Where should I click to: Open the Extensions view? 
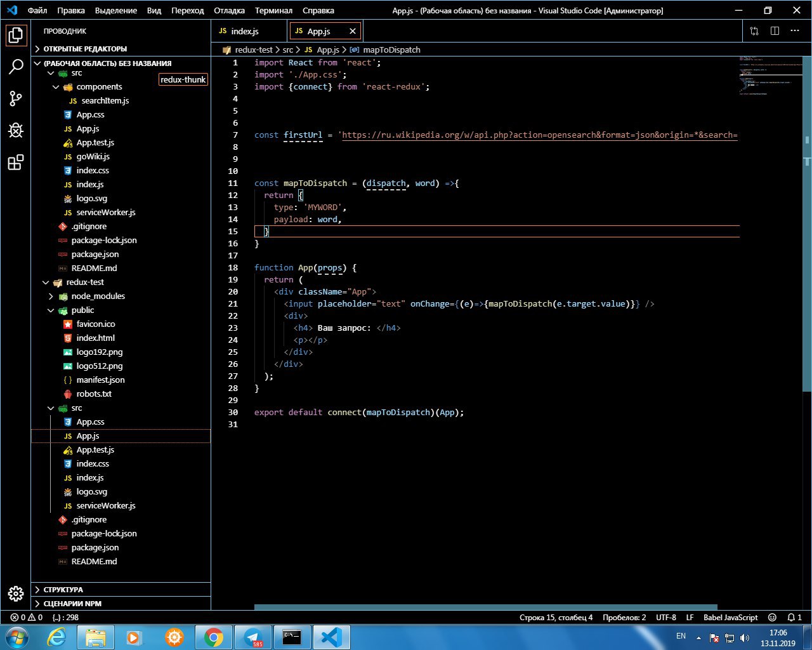tap(16, 162)
